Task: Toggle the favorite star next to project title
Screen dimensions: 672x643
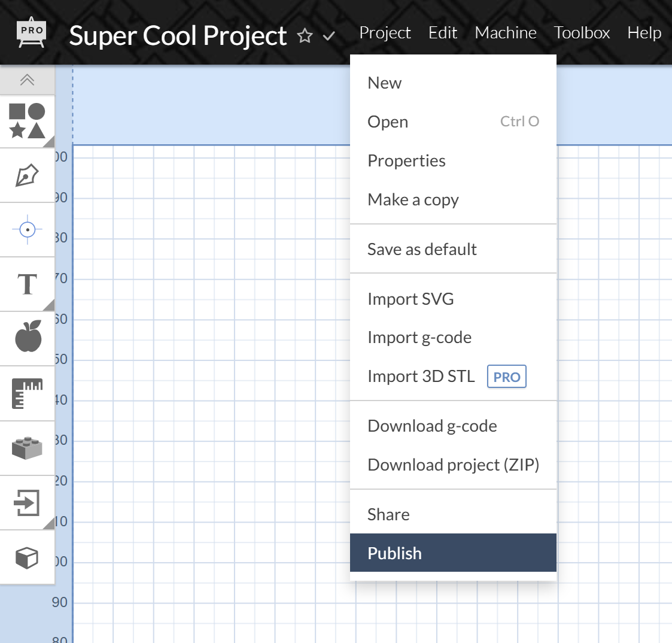Action: tap(305, 36)
